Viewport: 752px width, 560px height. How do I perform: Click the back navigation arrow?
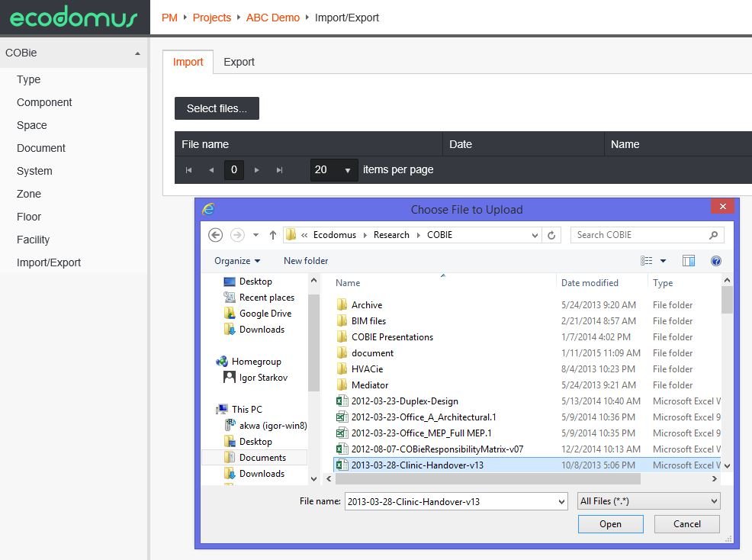[215, 234]
